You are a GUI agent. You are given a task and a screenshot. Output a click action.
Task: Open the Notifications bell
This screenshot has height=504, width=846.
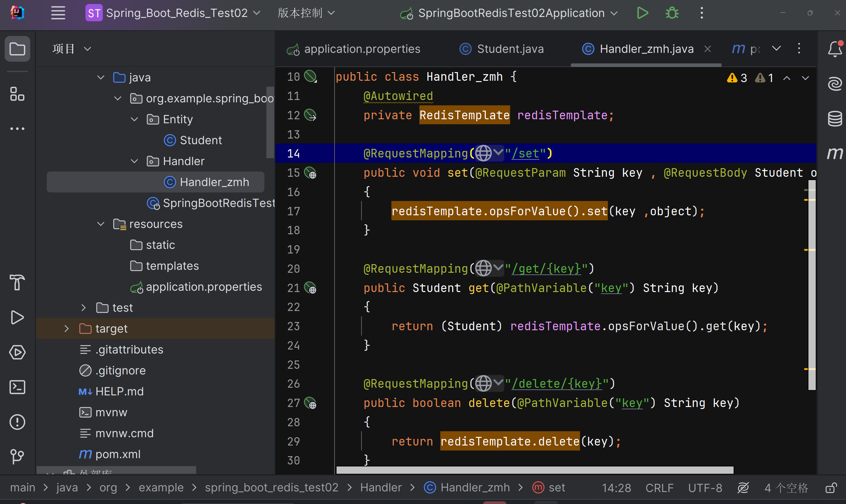coord(834,49)
